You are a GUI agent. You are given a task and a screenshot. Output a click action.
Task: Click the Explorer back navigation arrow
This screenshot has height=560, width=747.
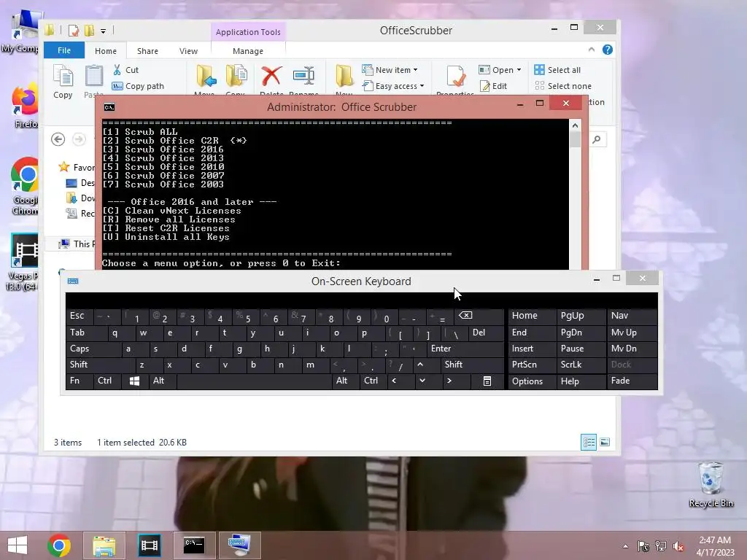pos(58,139)
